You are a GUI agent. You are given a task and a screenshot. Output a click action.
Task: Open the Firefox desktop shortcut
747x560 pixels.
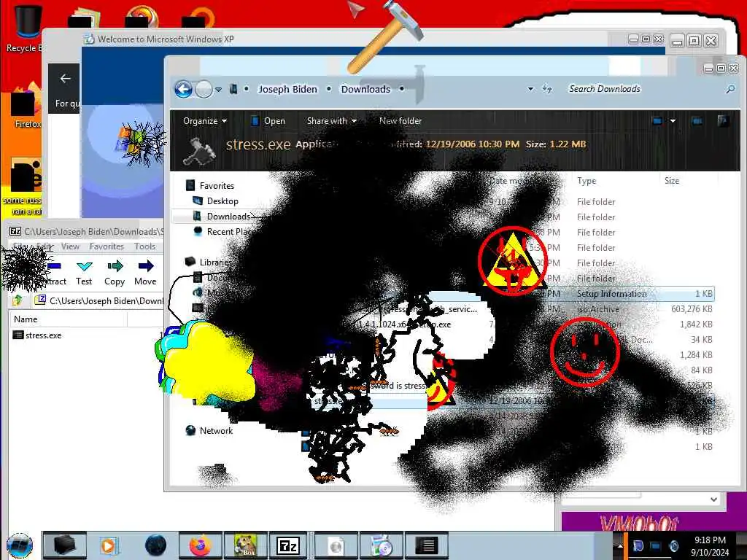pos(25,106)
